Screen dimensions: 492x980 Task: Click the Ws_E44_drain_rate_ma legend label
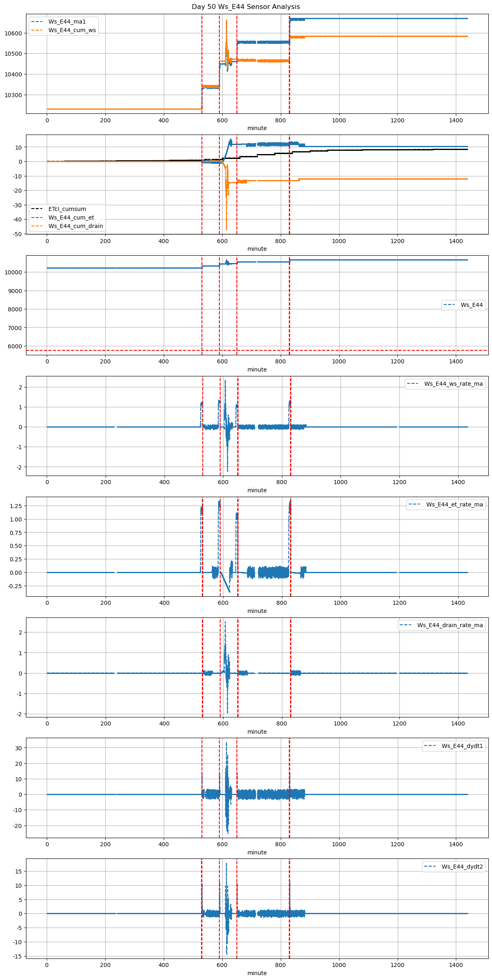[450, 625]
